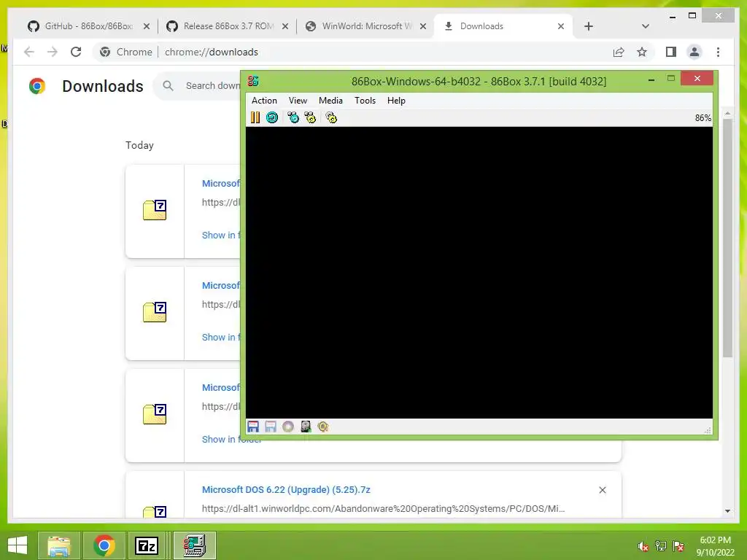Click the Chrome taskbar icon
Viewport: 747px width, 560px height.
click(104, 545)
